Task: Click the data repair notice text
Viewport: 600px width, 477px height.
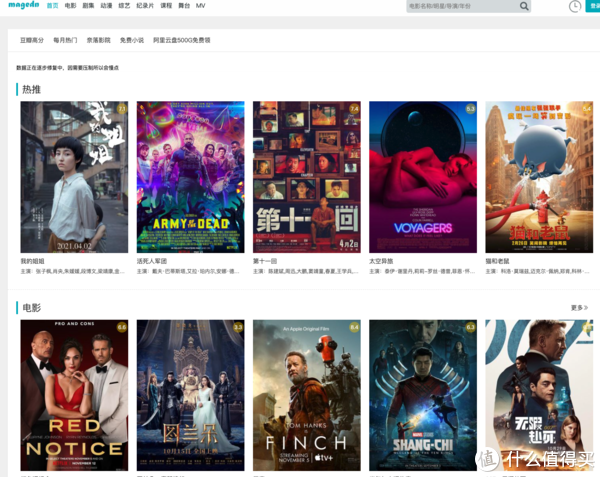Action: [67, 68]
